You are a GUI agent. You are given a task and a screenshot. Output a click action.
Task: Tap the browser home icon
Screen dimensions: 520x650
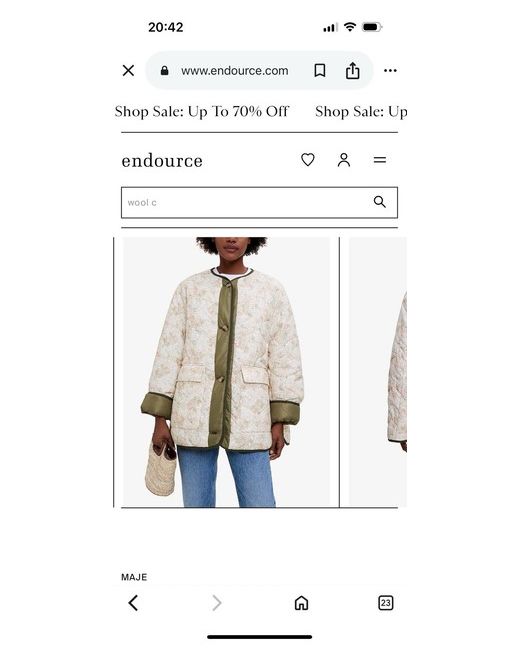coord(301,603)
